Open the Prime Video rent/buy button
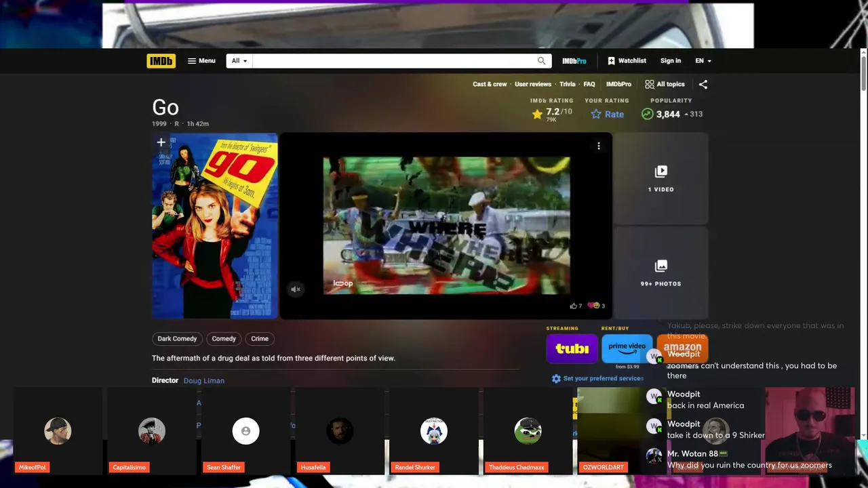868x488 pixels. (627, 348)
